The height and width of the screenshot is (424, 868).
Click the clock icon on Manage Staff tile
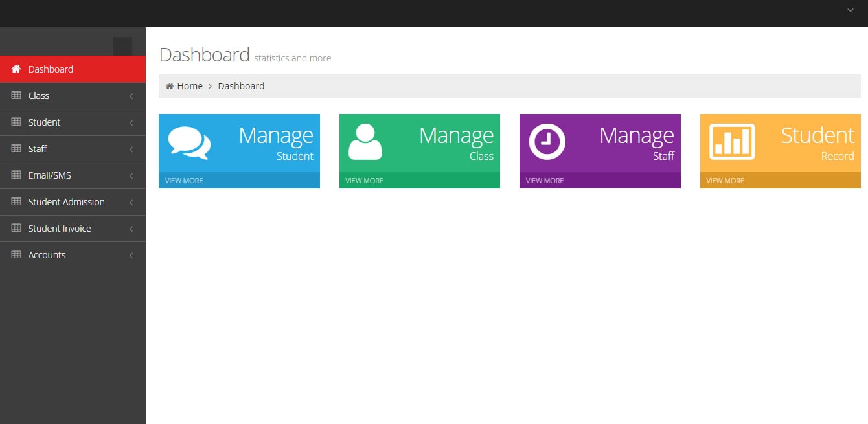[547, 141]
